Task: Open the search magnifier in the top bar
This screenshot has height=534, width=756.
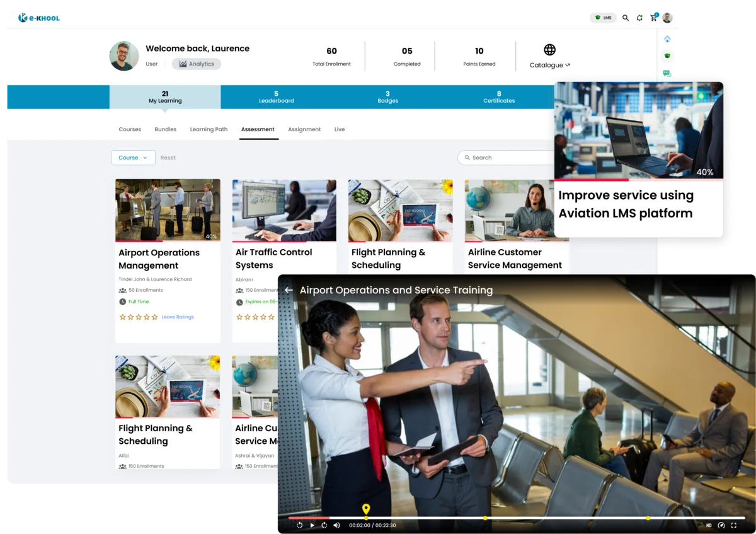Action: [626, 18]
